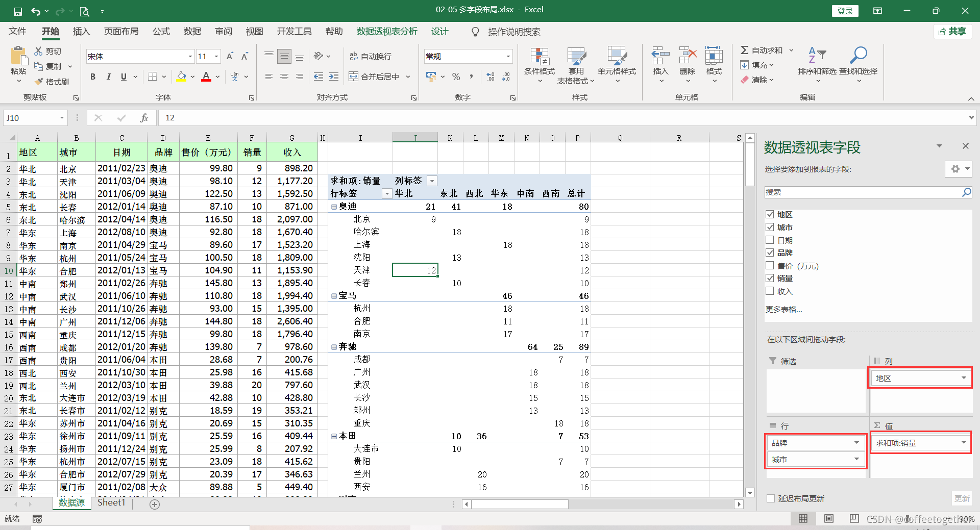980x530 pixels.
Task: Uncheck the 品牌 field checkbox
Action: [x=770, y=253]
